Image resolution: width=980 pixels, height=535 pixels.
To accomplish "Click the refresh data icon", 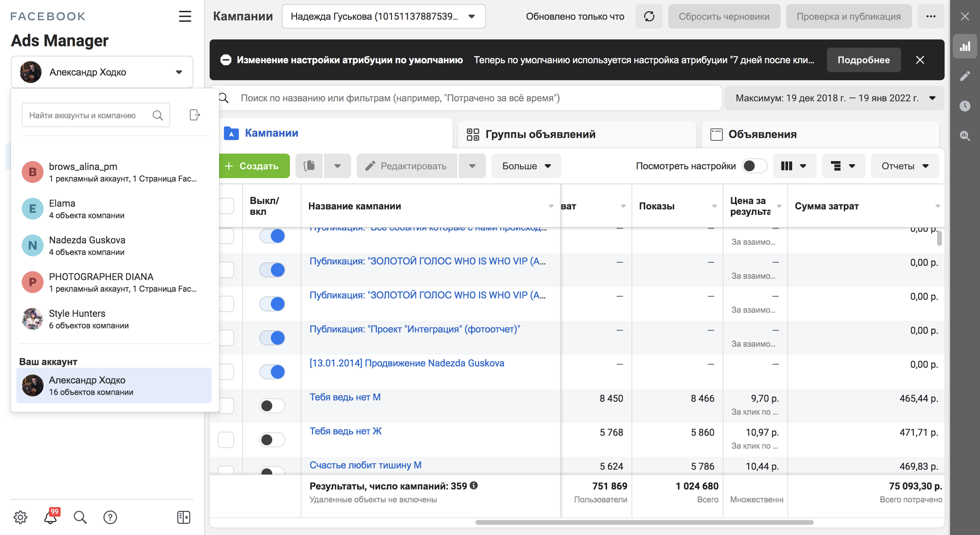I will pyautogui.click(x=649, y=16).
